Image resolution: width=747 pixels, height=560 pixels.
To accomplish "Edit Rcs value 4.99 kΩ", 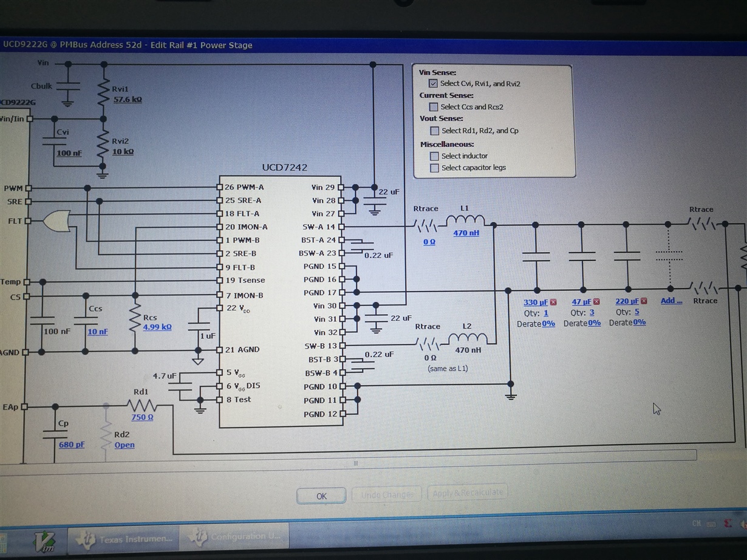I will click(x=157, y=327).
